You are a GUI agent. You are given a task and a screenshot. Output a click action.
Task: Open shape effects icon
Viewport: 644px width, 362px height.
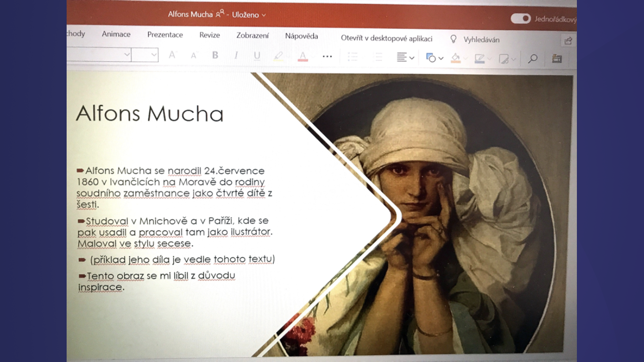click(504, 59)
